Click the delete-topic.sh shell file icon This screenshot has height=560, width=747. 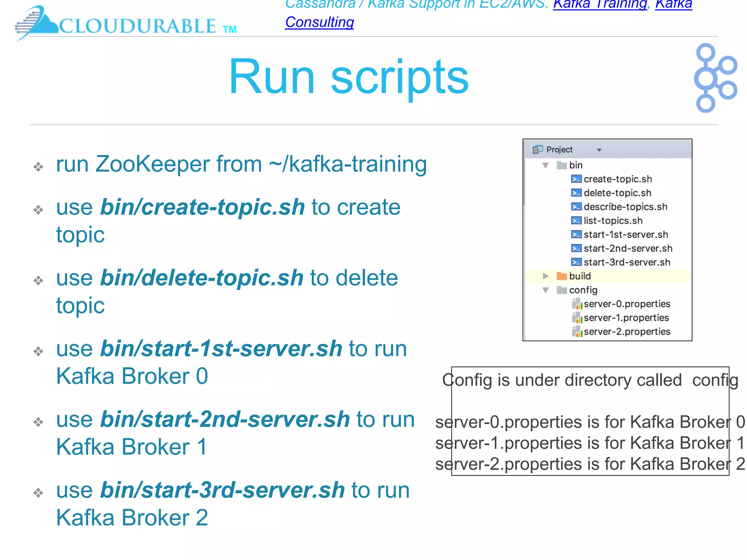[x=576, y=193]
